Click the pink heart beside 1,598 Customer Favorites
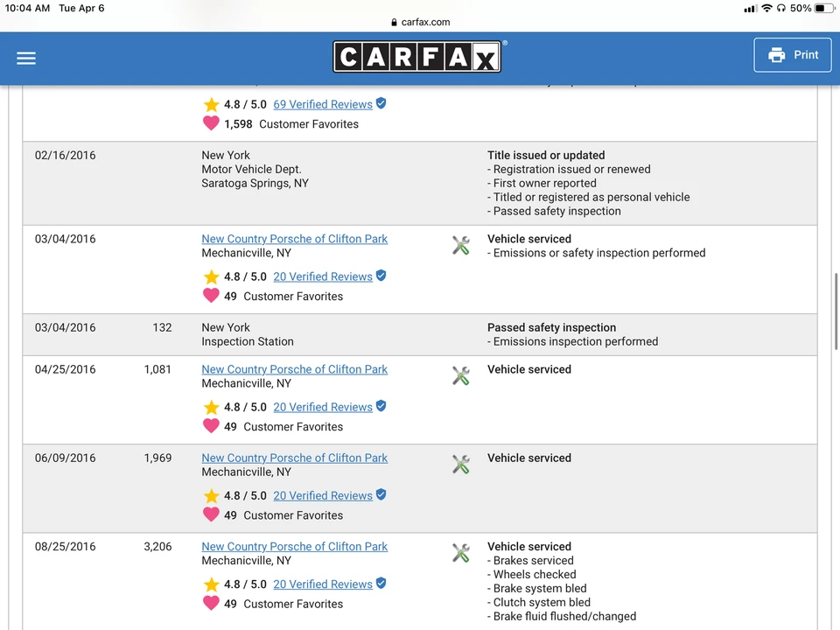 211,123
